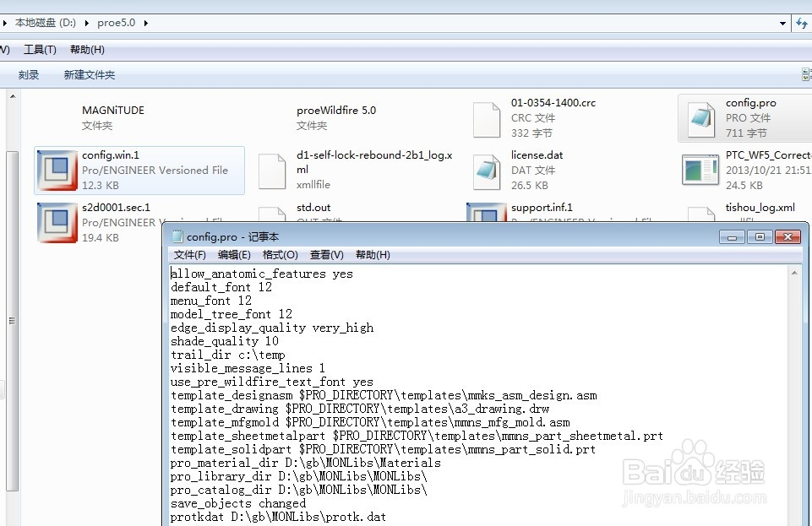Viewport: 812px width, 526px height.
Task: Click the pro_catalog_dir line
Action: point(299,490)
